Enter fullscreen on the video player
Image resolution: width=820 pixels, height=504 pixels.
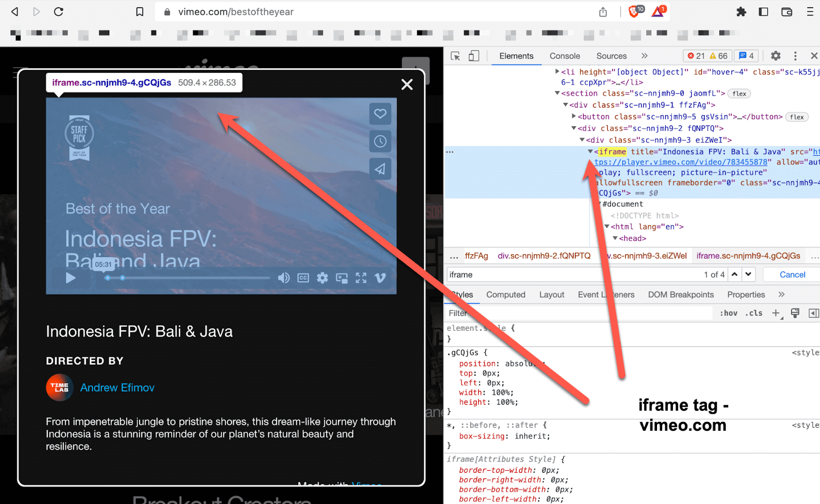[361, 278]
